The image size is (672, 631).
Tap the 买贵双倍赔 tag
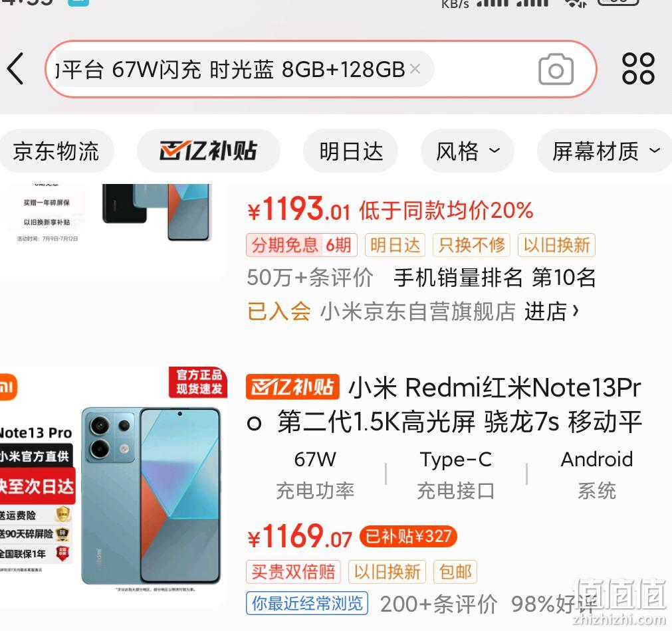(x=293, y=572)
